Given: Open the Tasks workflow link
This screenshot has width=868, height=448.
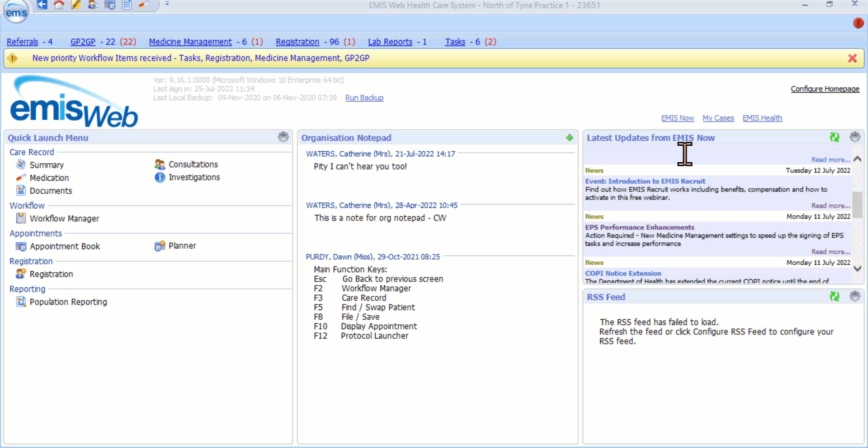Looking at the screenshot, I should 455,42.
